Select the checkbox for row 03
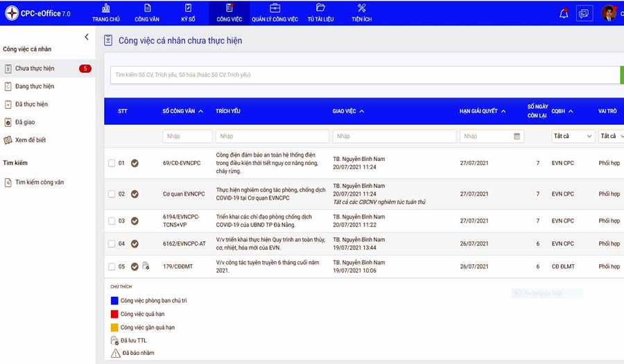Viewport: 624px width, 364px height. (112, 221)
